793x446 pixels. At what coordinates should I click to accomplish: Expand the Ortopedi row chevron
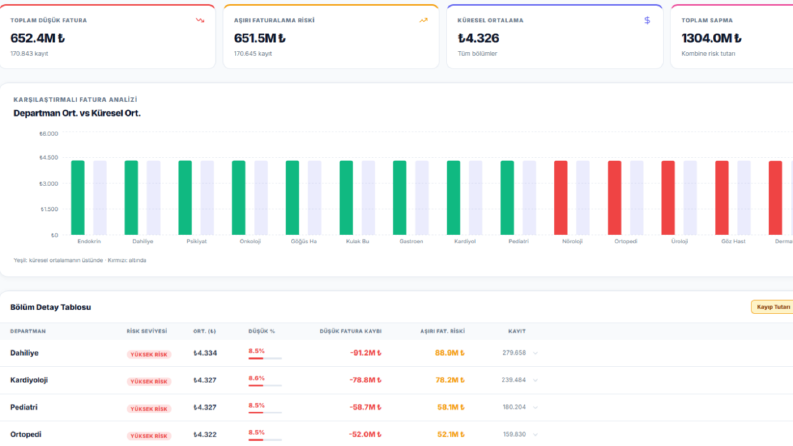pyautogui.click(x=535, y=434)
